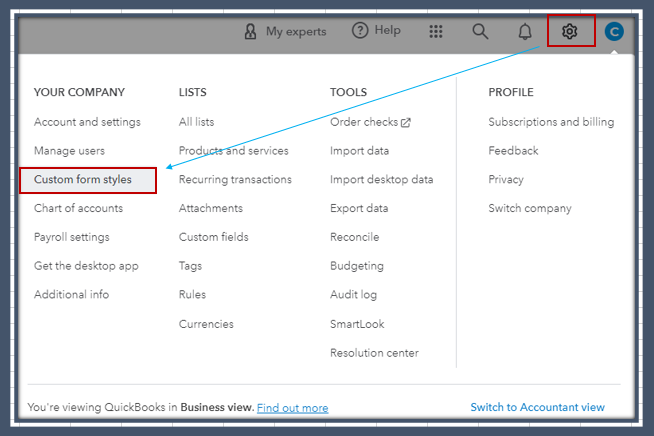Open the Settings gear icon
Screen dimensions: 654x436
point(569,31)
